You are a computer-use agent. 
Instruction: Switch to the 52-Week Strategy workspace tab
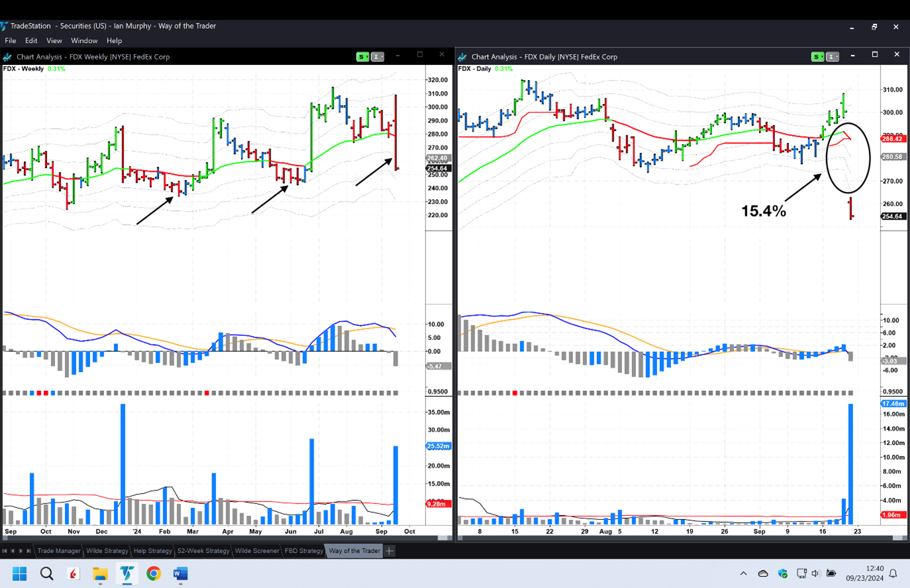pos(203,551)
